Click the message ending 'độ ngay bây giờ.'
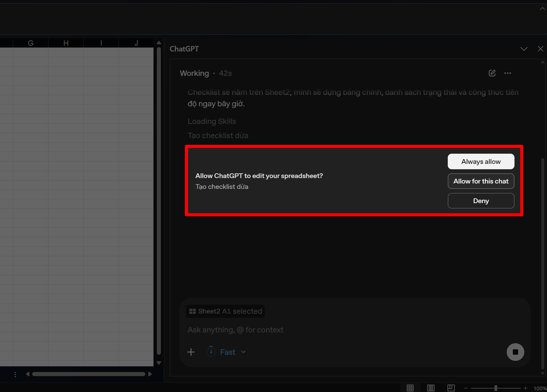This screenshot has height=392, width=547. click(x=353, y=98)
